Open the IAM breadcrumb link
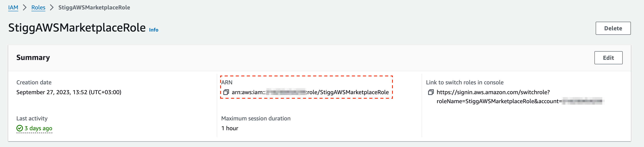 pos(13,8)
